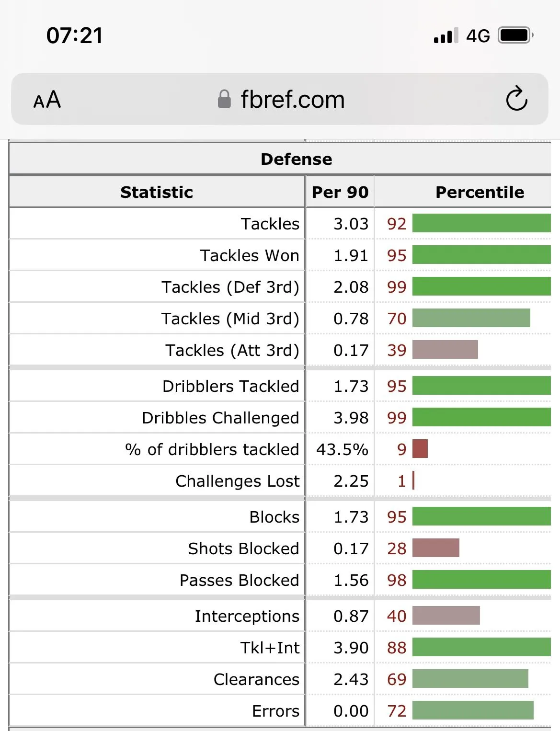Click the Passes Blocked statistic label
Screen dimensions: 560x731
click(x=239, y=580)
